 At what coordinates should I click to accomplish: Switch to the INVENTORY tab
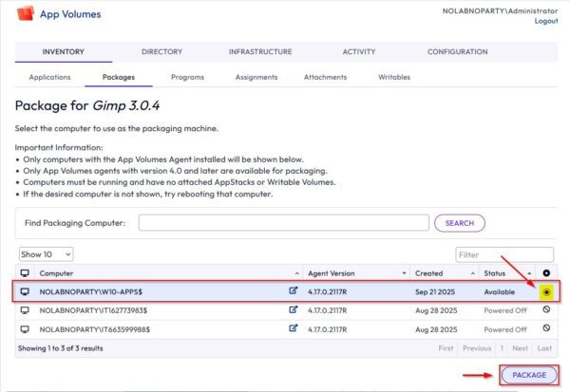[64, 51]
